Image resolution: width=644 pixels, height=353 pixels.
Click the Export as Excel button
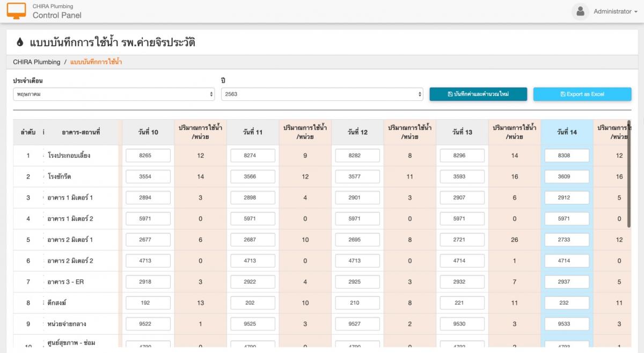pos(582,94)
